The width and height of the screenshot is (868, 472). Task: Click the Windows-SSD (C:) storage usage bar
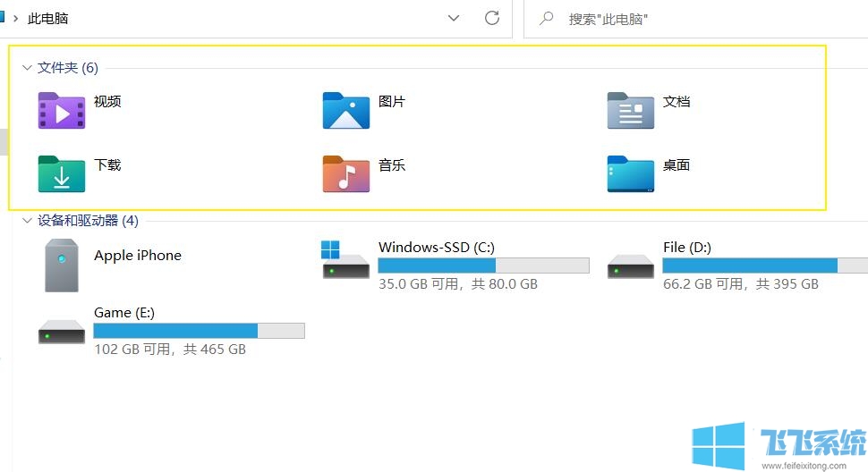(483, 265)
